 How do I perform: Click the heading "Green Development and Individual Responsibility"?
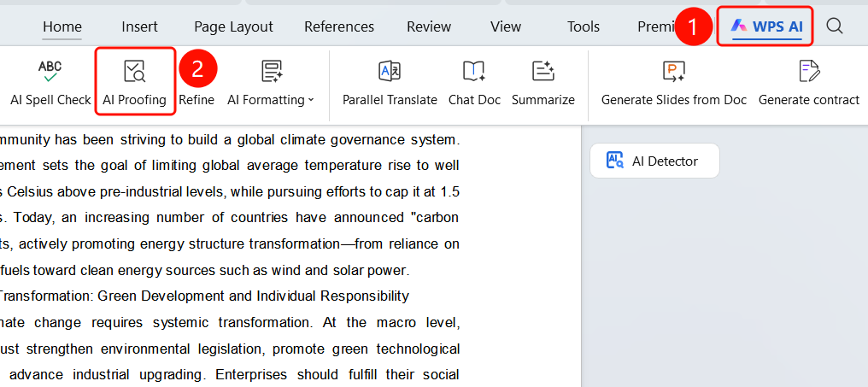point(253,296)
